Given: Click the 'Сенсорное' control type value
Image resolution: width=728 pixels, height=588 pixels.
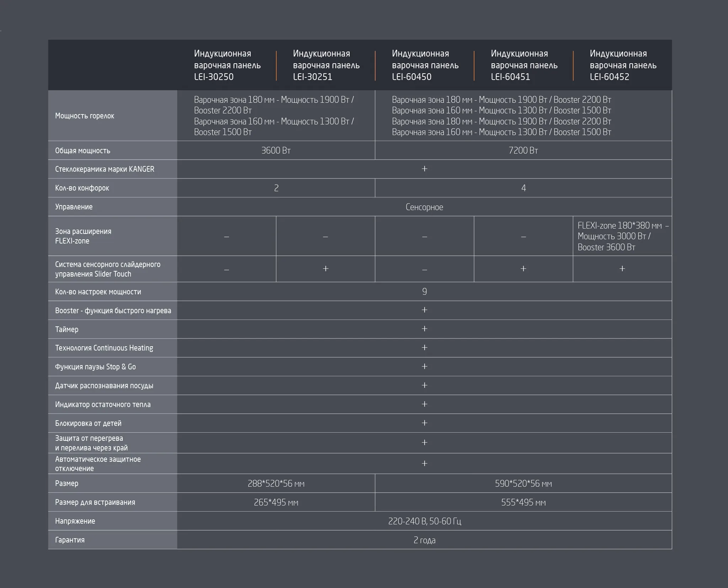Looking at the screenshot, I should click(x=424, y=207).
